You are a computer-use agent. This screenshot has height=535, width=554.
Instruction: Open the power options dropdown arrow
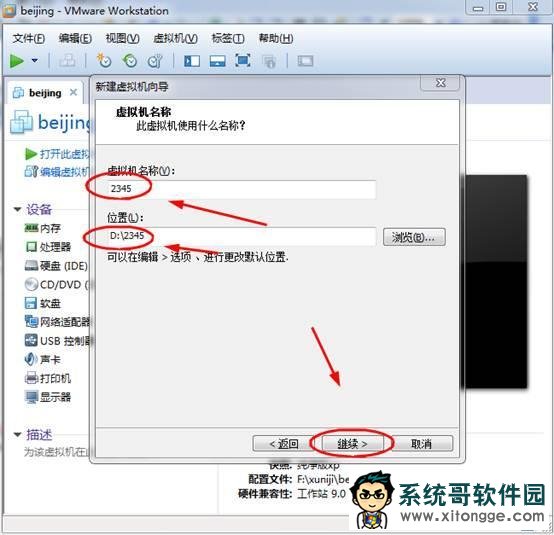tap(35, 60)
